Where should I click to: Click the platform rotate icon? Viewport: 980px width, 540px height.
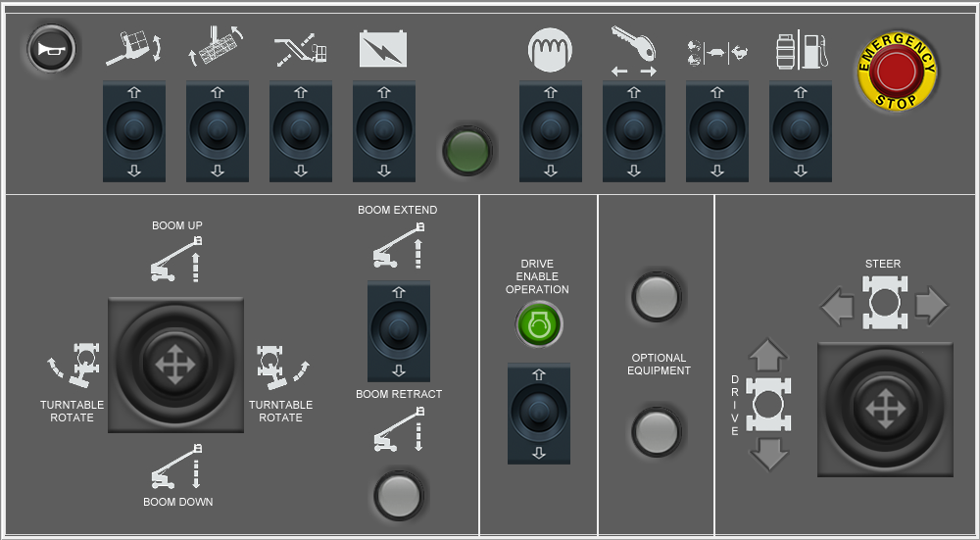click(217, 45)
